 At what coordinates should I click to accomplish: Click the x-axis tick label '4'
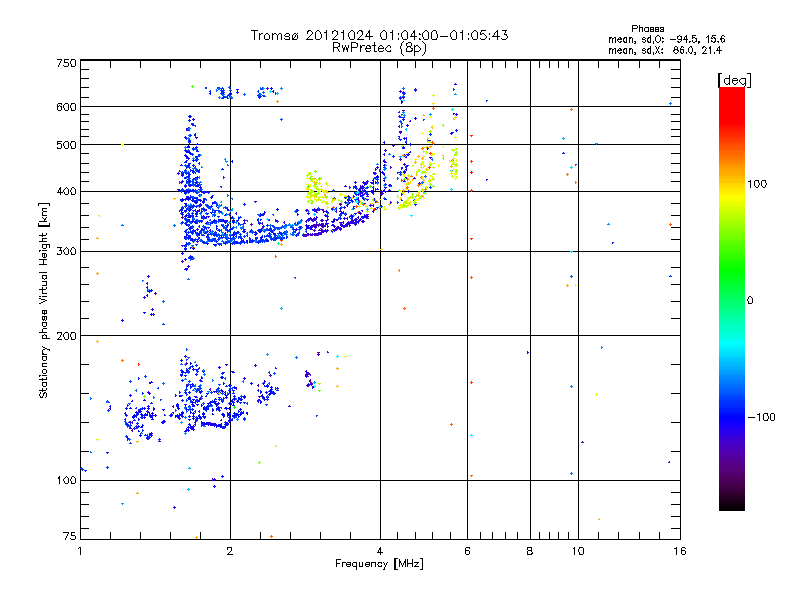(380, 551)
